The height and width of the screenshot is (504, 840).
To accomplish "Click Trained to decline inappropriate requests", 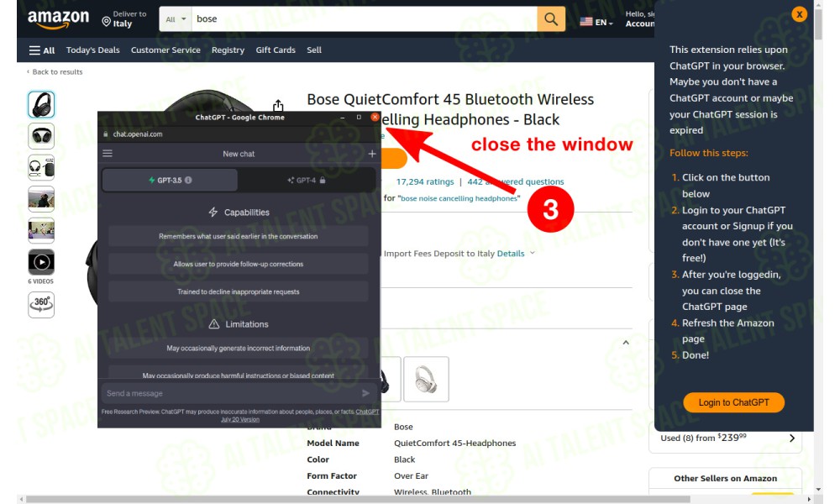I will [239, 292].
